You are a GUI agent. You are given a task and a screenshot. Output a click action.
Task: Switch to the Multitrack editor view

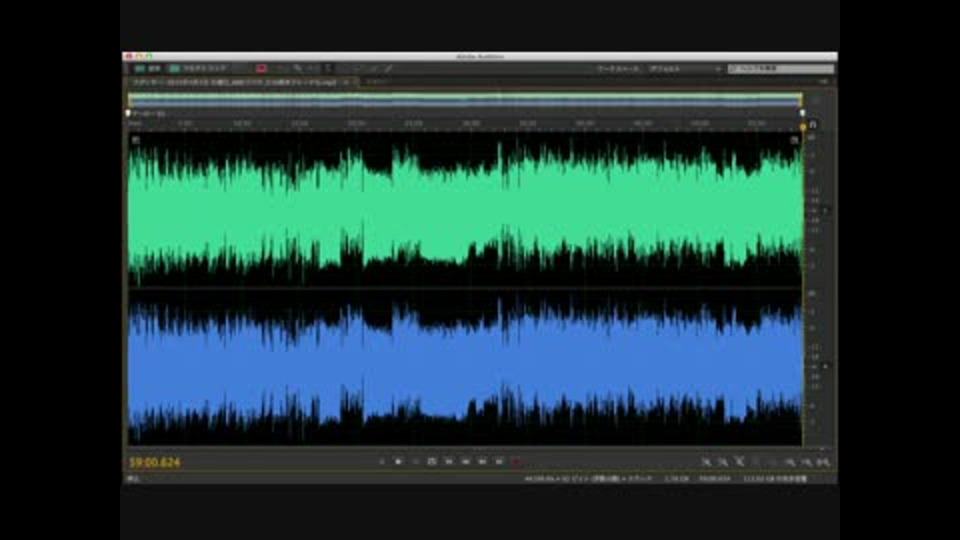[198, 69]
